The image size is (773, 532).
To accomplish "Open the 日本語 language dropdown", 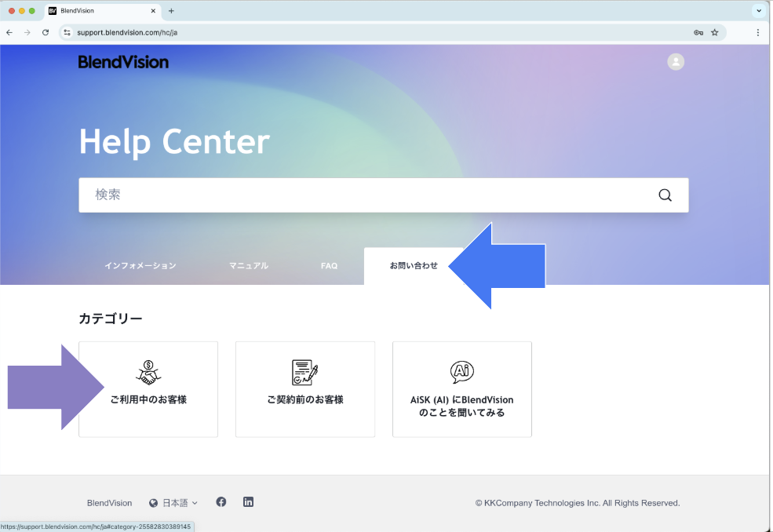I will [173, 503].
